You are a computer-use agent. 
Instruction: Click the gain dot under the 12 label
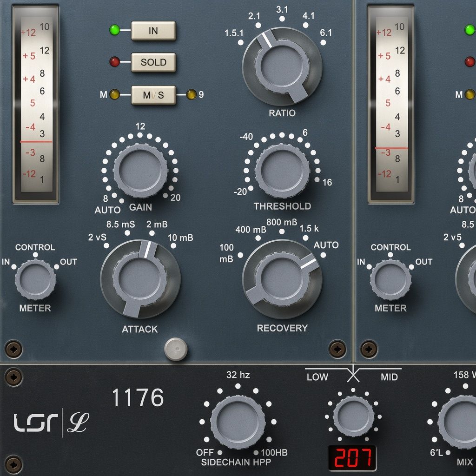pyautogui.click(x=140, y=135)
